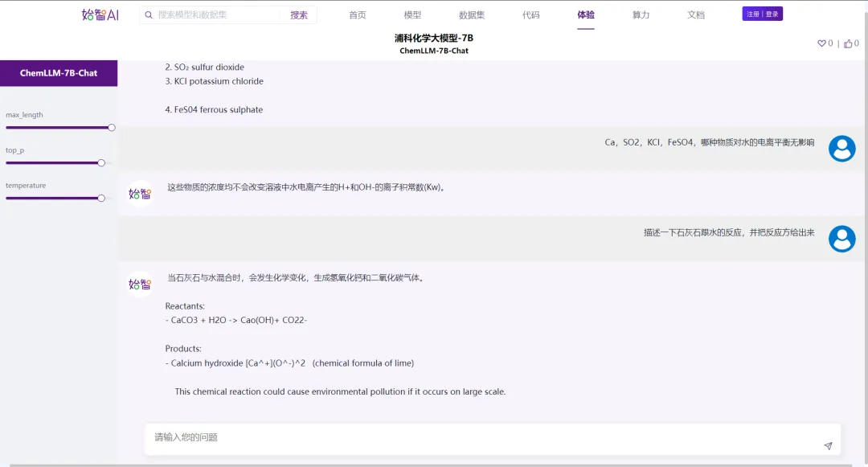
Task: Click the ChemLLM-7B-Chat subtitle under title
Action: (x=434, y=51)
